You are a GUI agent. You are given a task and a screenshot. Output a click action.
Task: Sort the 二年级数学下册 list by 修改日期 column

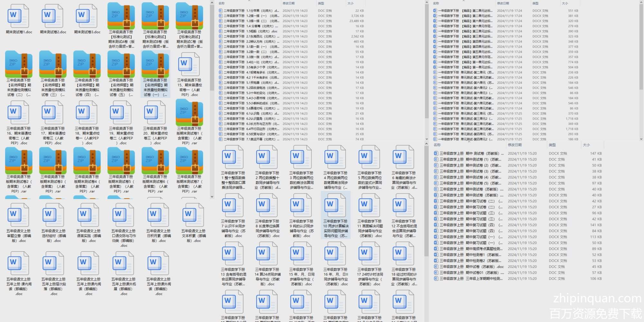[289, 3]
